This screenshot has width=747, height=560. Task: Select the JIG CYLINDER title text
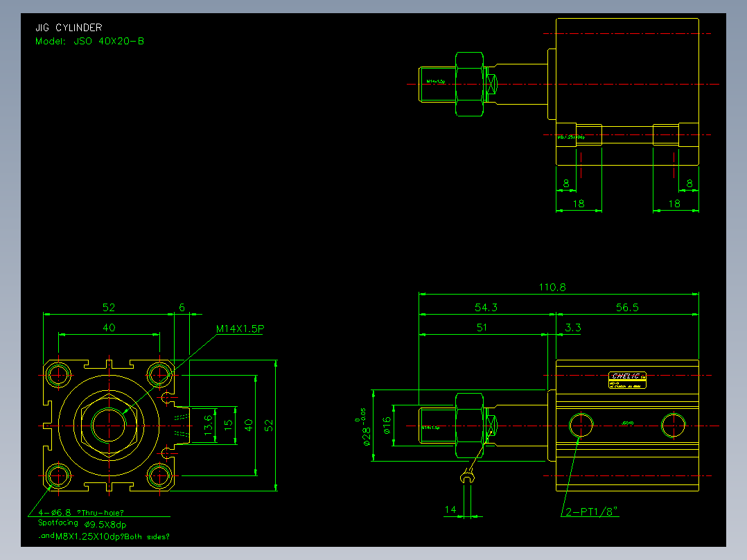point(69,28)
